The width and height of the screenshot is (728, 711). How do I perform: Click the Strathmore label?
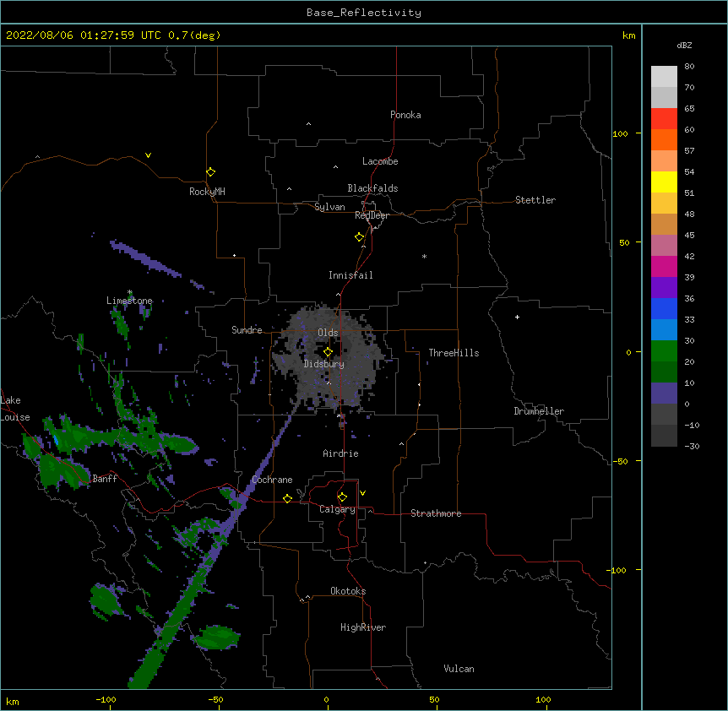coord(436,513)
